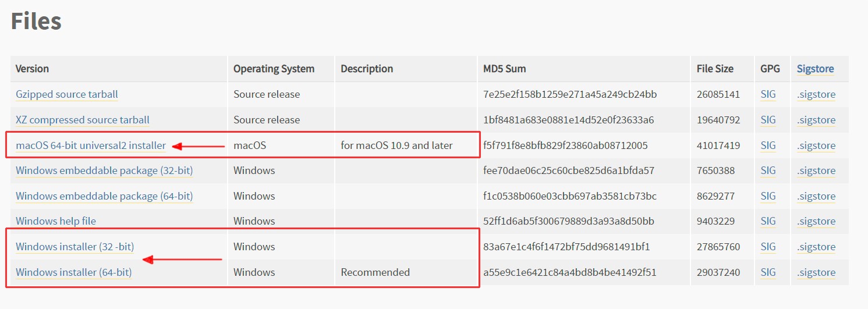Download the recommended Windows installer (64-bit)
The image size is (868, 309).
(x=73, y=272)
